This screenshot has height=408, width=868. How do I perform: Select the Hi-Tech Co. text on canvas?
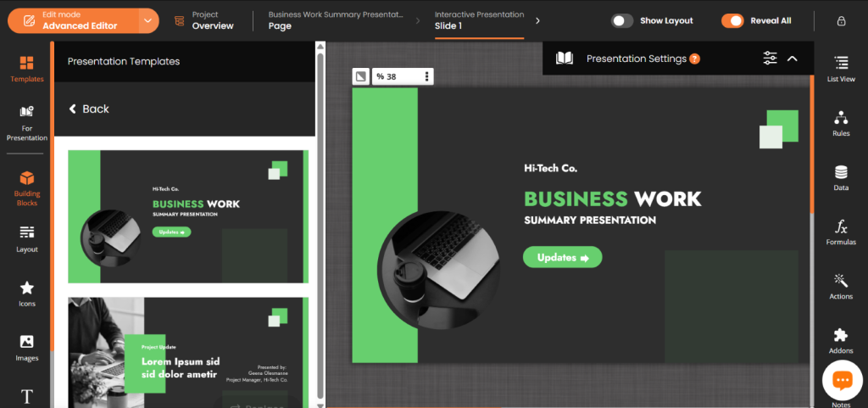(x=550, y=168)
